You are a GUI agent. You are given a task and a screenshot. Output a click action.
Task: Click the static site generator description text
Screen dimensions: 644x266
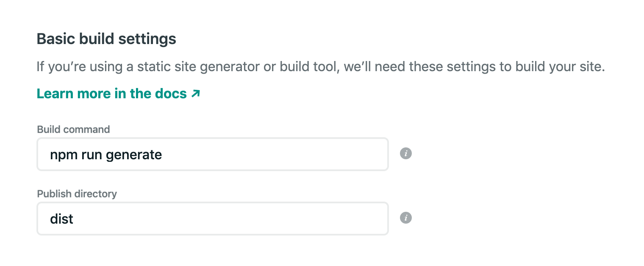tap(212, 67)
